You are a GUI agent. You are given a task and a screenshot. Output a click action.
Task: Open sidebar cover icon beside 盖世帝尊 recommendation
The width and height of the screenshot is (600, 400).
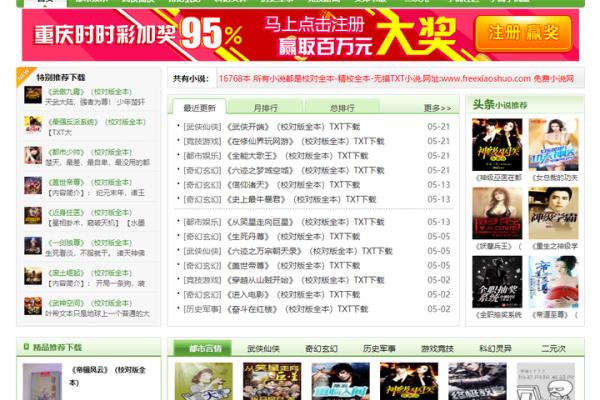point(33,186)
